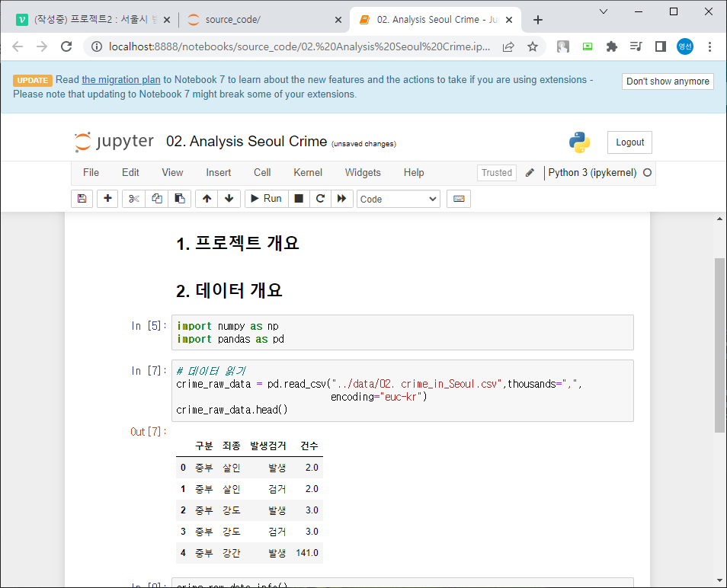Copy selected cells icon
This screenshot has width=727, height=588.
point(157,199)
